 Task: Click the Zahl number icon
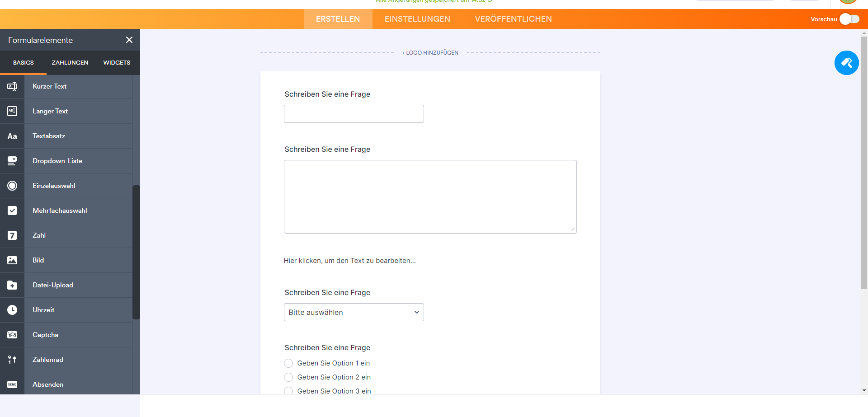(x=12, y=235)
